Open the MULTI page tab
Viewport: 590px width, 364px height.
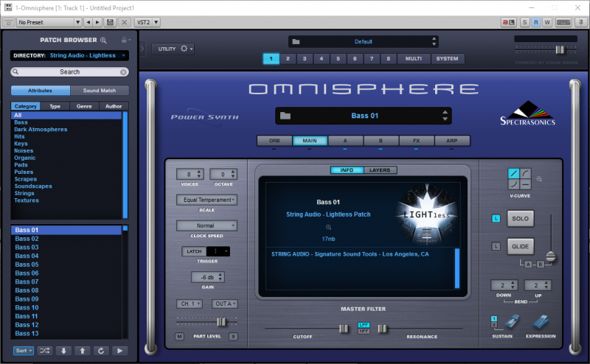pos(414,59)
